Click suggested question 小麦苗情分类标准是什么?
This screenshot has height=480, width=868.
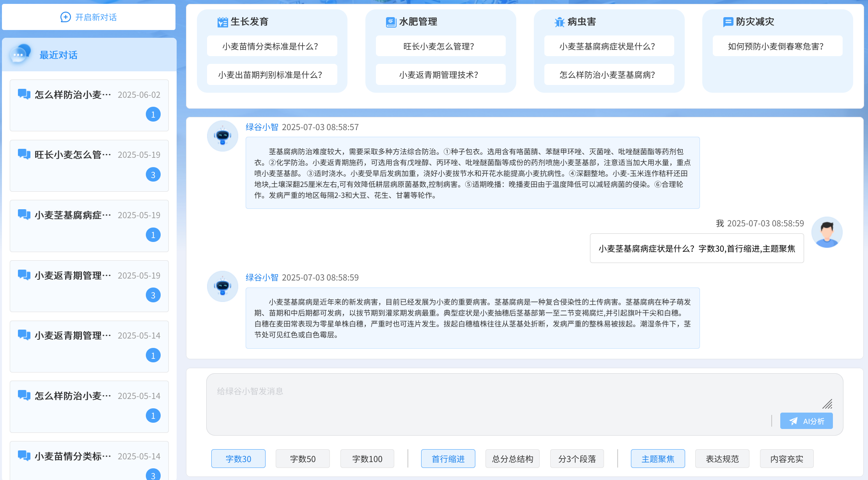pos(272,46)
